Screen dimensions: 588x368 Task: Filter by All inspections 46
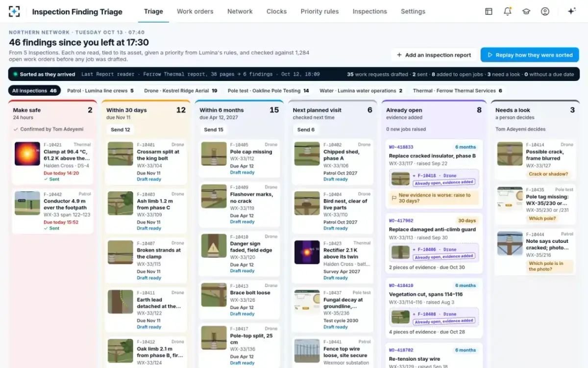pyautogui.click(x=34, y=91)
